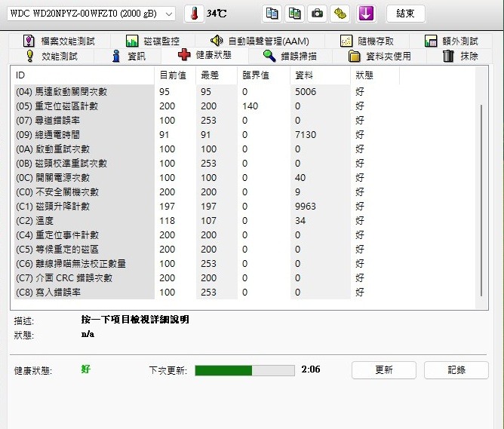Click the camera save screenshot icon
This screenshot has width=504, height=429.
pyautogui.click(x=317, y=14)
